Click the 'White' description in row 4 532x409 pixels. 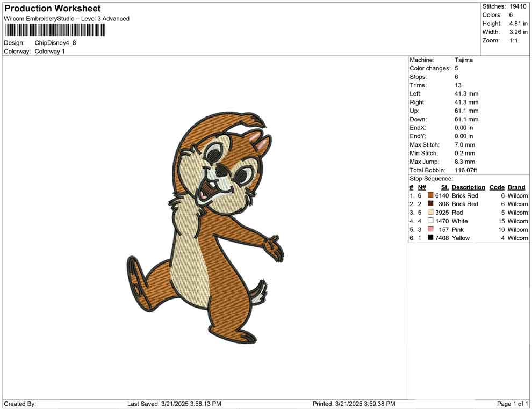460,221
